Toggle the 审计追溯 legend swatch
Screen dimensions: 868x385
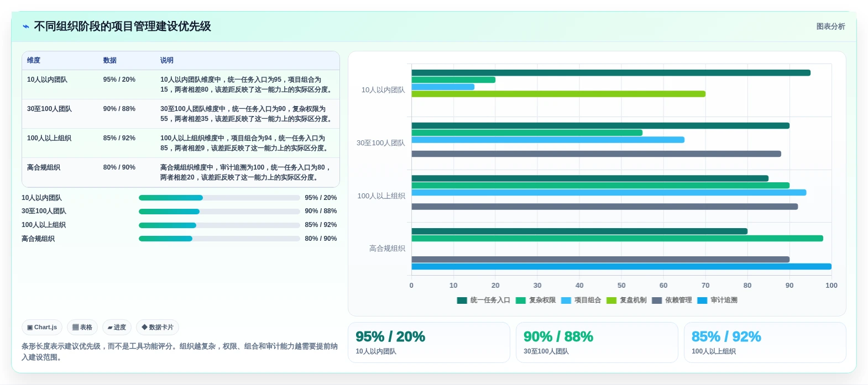point(702,300)
